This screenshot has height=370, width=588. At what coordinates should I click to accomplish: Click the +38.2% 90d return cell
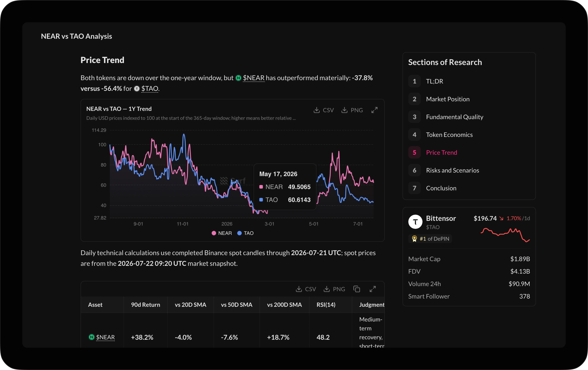142,337
